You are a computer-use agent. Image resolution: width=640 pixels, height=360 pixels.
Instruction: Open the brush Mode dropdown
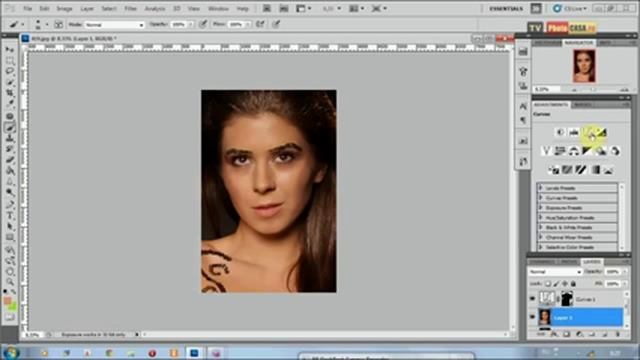point(114,25)
